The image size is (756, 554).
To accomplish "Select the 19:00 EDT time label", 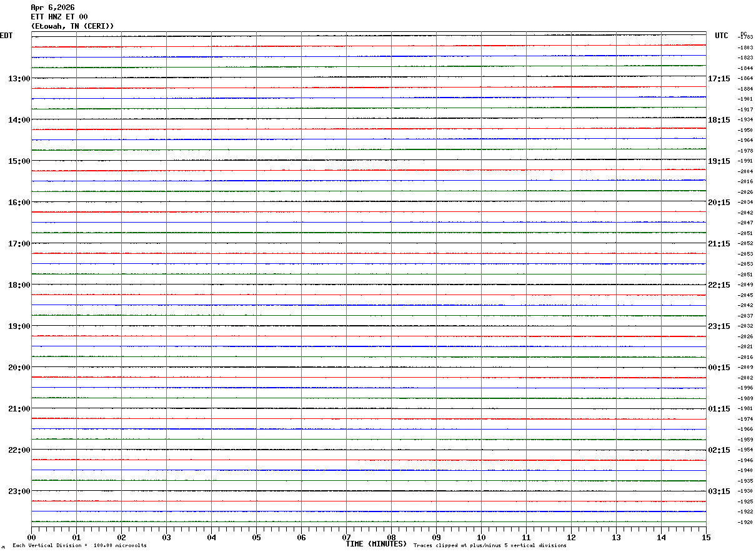I will [x=19, y=326].
